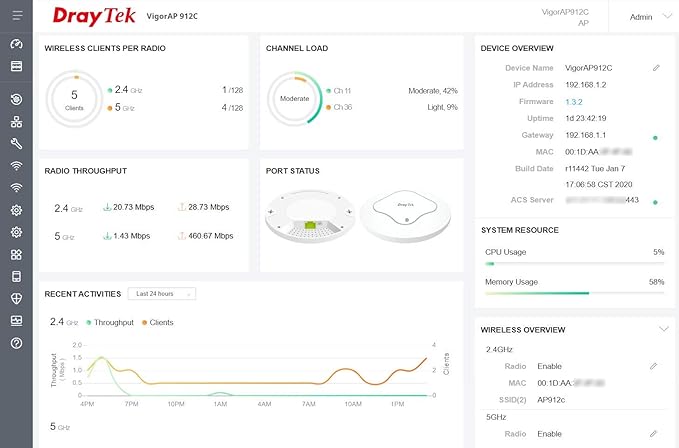
Task: Edit 5GHz Radio setting with pencil icon
Action: [x=653, y=433]
